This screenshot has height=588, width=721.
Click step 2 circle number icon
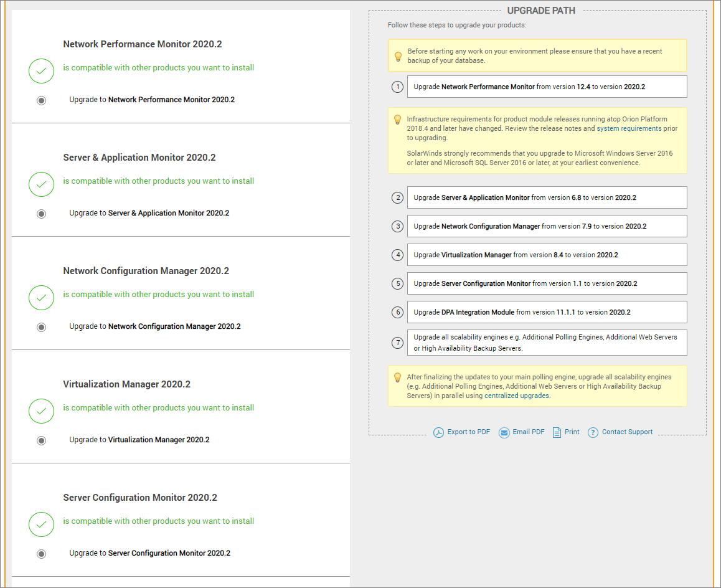click(398, 198)
